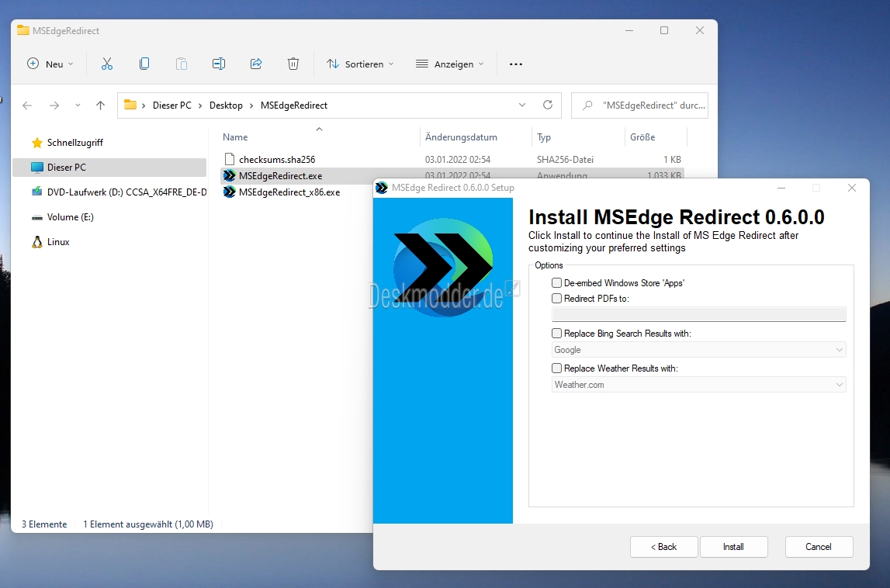Expand the address bar history chevron
890x588 pixels.
pos(522,105)
